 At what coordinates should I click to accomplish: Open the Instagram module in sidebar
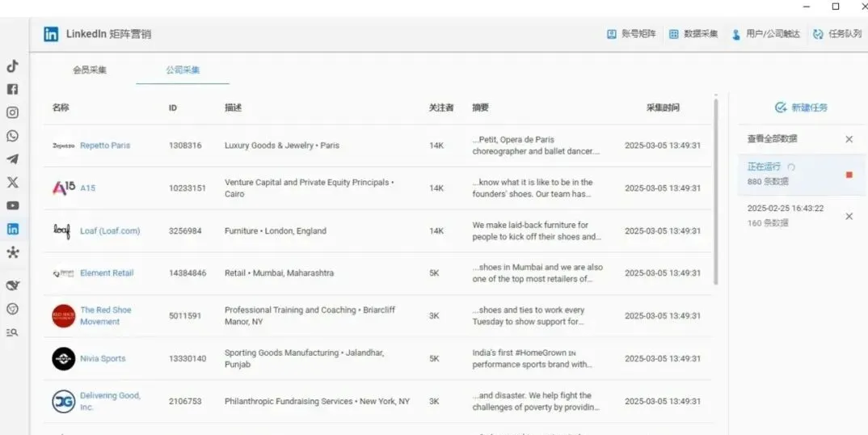coord(12,112)
